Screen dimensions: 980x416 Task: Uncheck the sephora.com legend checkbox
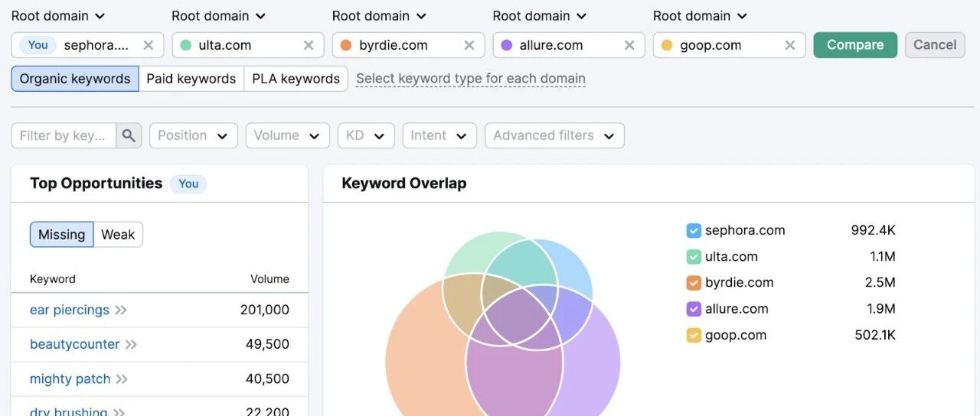(694, 230)
